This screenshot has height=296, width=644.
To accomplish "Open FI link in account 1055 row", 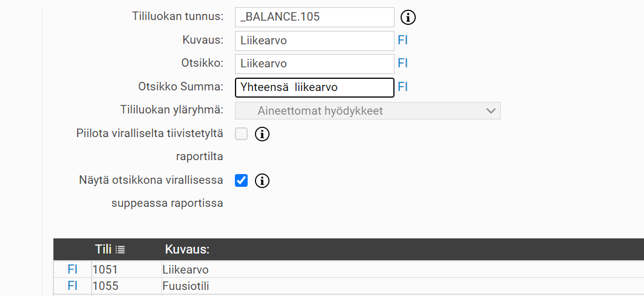I will pos(72,286).
